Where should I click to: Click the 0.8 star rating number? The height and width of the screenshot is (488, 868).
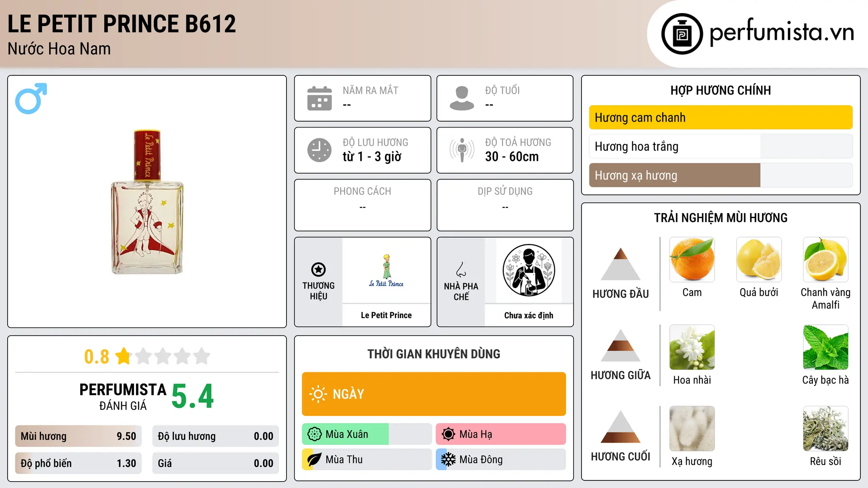click(97, 357)
